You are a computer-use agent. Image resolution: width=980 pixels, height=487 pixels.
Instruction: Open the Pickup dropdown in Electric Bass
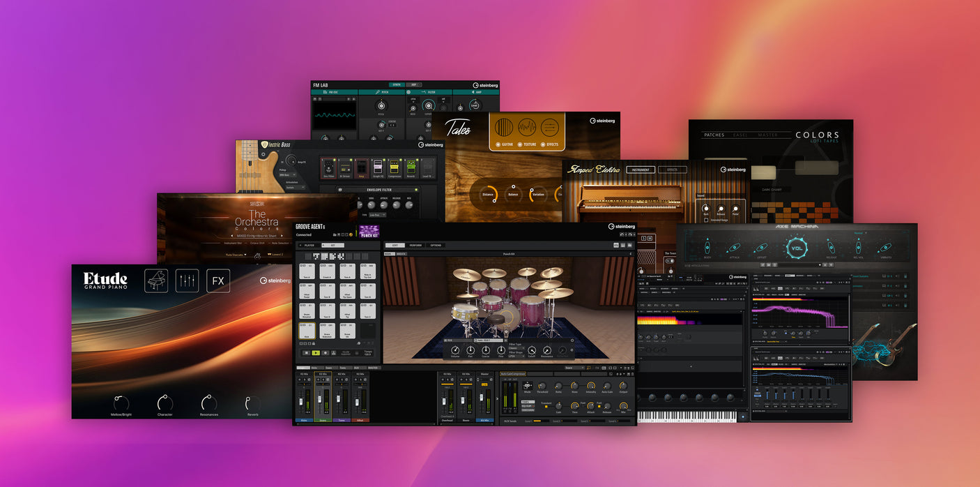tap(287, 175)
